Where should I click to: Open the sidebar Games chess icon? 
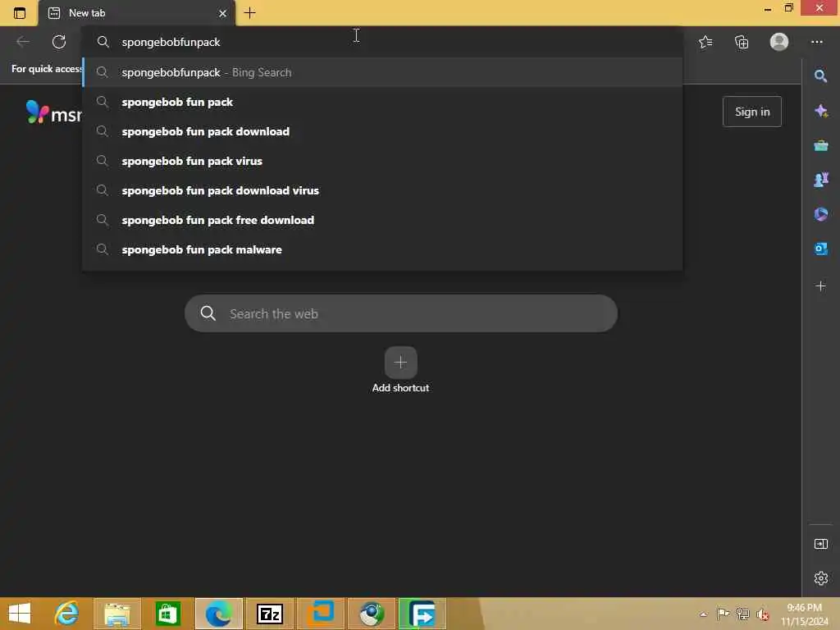(x=820, y=180)
